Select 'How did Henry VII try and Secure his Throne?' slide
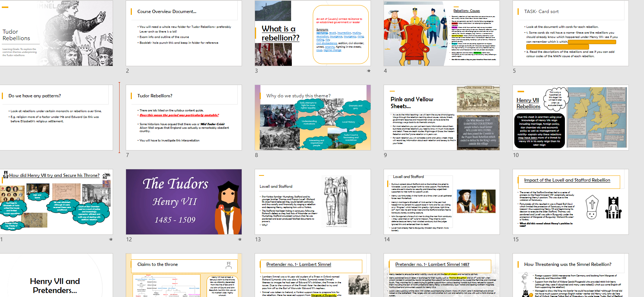 pyautogui.click(x=56, y=202)
